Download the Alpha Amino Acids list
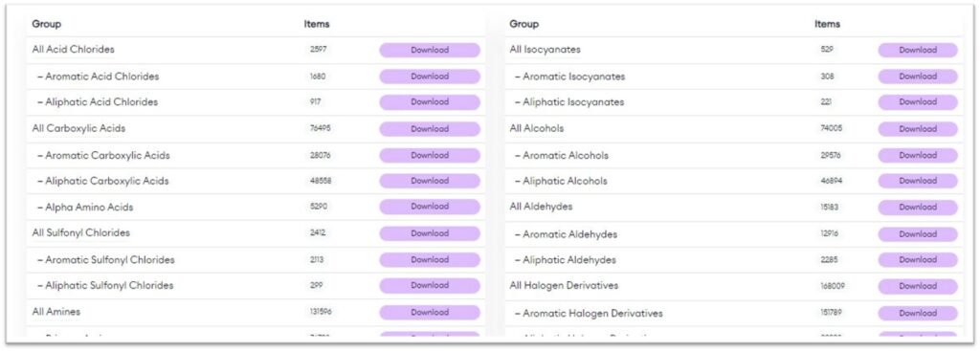 point(430,207)
